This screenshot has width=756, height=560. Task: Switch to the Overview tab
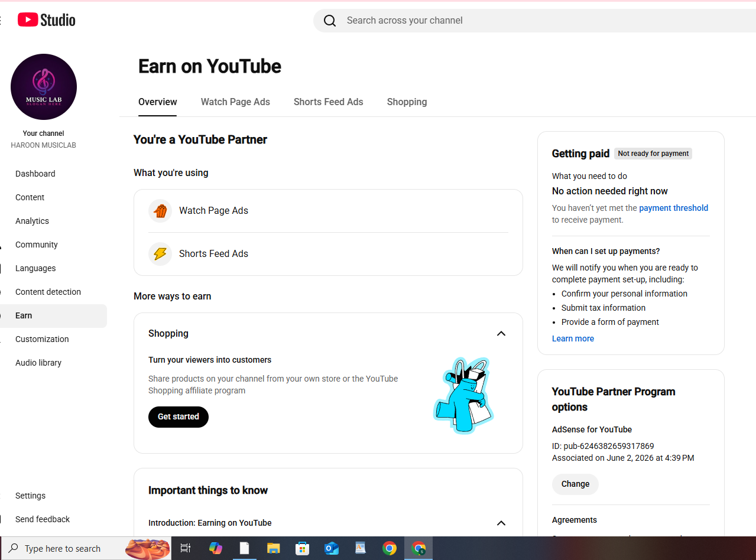point(158,102)
